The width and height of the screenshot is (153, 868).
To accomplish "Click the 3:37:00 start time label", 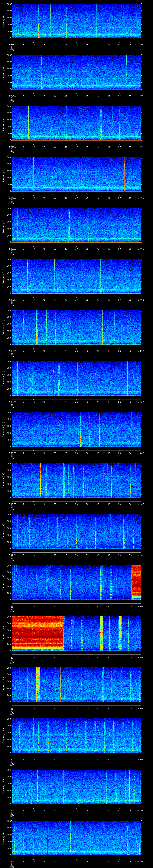I will pyautogui.click(x=12, y=351).
